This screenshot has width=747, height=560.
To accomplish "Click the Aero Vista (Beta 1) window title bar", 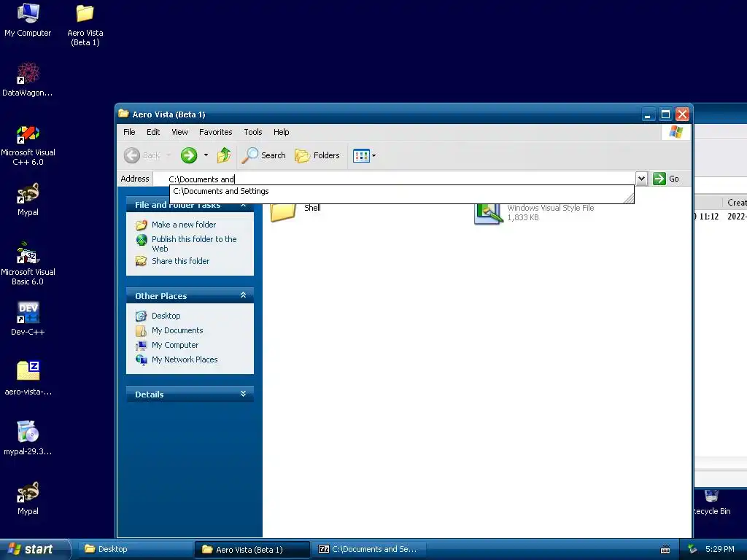I will (x=379, y=114).
